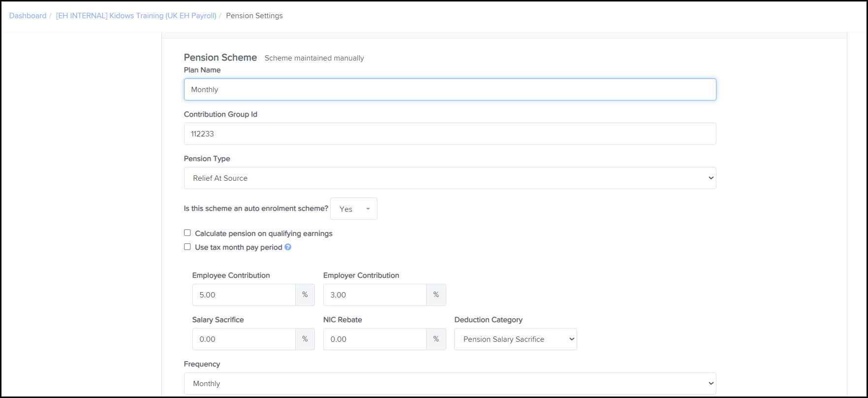The width and height of the screenshot is (868, 398).
Task: Open the Pension Type dropdown
Action: tap(450, 178)
